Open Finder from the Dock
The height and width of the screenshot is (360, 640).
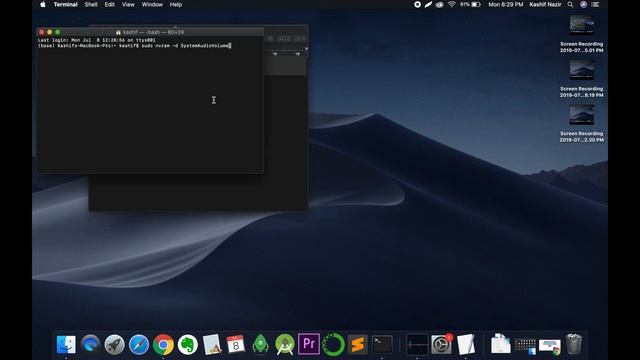(66, 344)
